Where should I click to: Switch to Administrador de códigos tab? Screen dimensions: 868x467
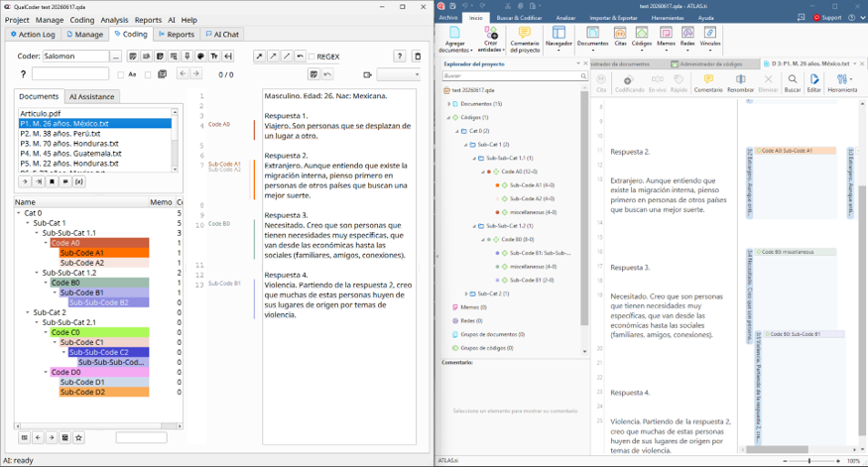[x=711, y=63]
